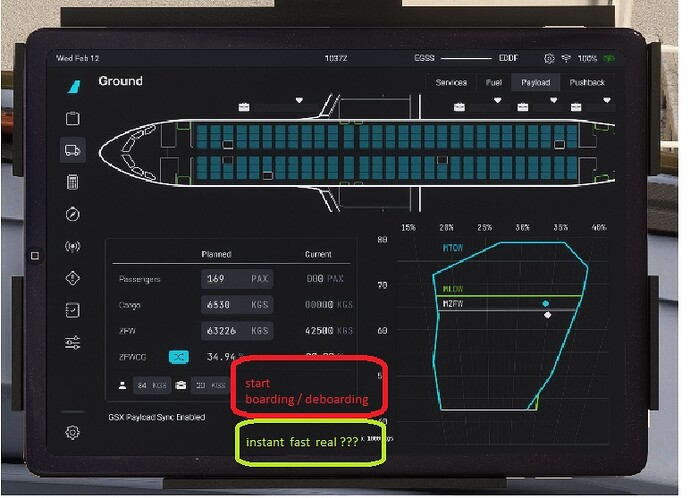Click the baggage weight suitcase icon
This screenshot has width=690, height=498.
coord(180,385)
